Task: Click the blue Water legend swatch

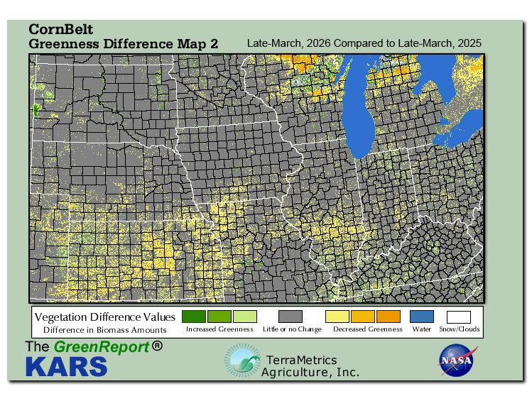Action: pyautogui.click(x=421, y=316)
